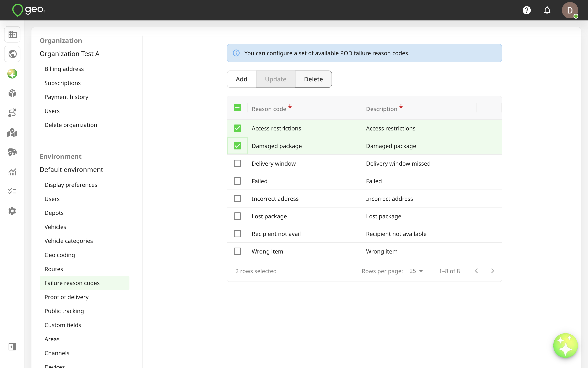Open the rows per page dropdown
This screenshot has width=588, height=368.
coord(416,271)
